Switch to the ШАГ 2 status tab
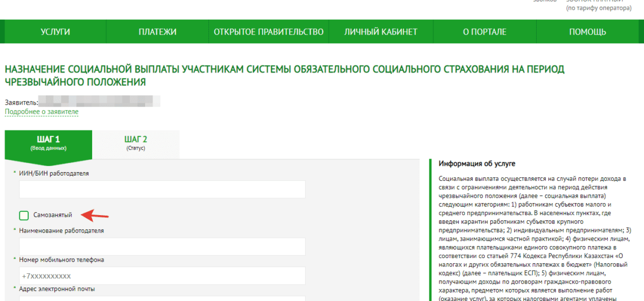Viewport: 644px width, 301px height. pyautogui.click(x=136, y=143)
